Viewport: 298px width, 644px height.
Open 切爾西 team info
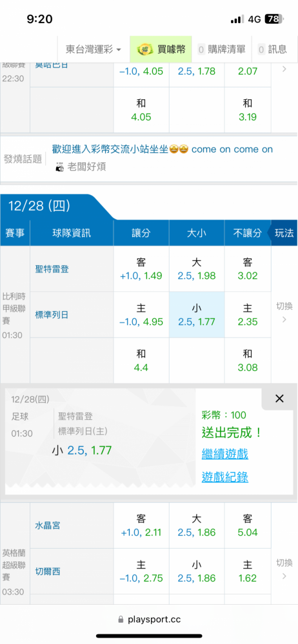(47, 571)
